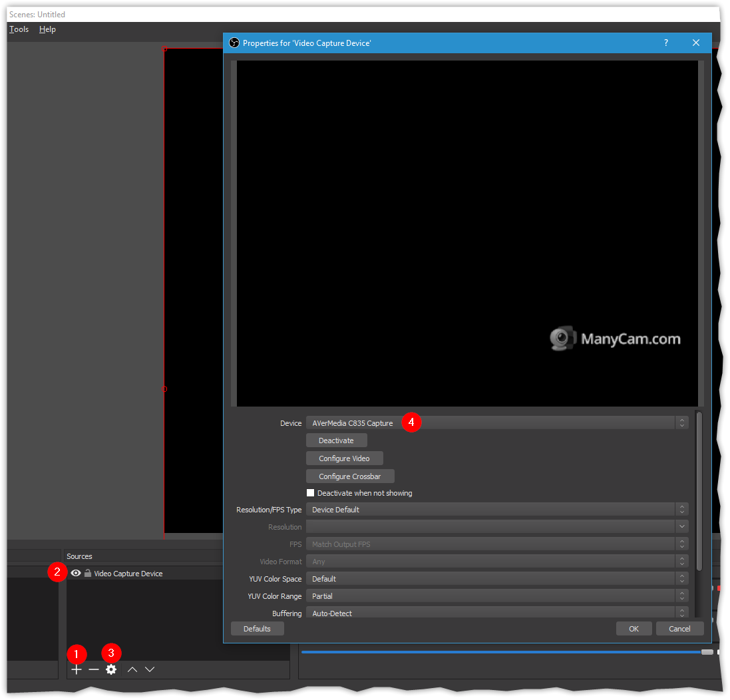Open the YUV Color Space dropdown
This screenshot has width=730, height=700.
click(496, 579)
